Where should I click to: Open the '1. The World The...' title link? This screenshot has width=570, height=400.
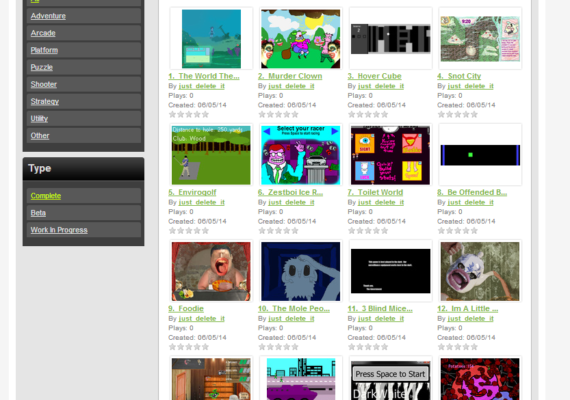(204, 76)
